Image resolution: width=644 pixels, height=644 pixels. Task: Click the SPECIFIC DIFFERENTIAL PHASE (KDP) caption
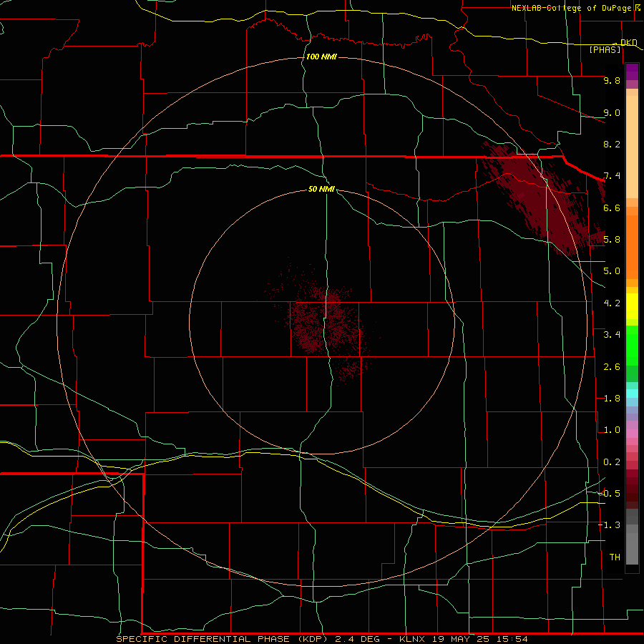click(x=222, y=639)
